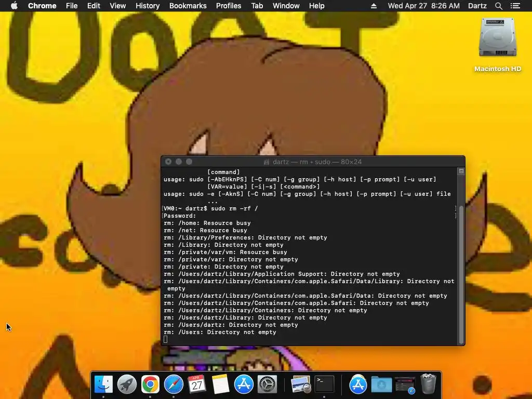Open the View menu
This screenshot has height=399, width=532.
click(118, 6)
